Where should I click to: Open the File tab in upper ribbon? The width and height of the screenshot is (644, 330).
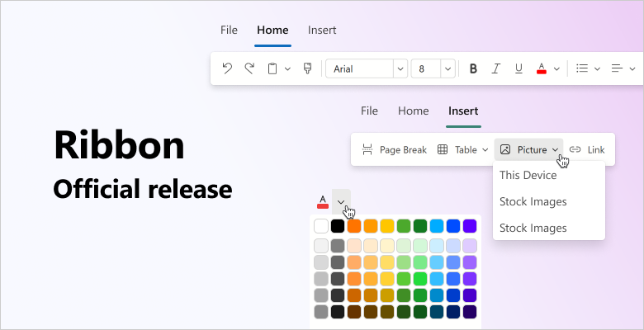coord(229,30)
